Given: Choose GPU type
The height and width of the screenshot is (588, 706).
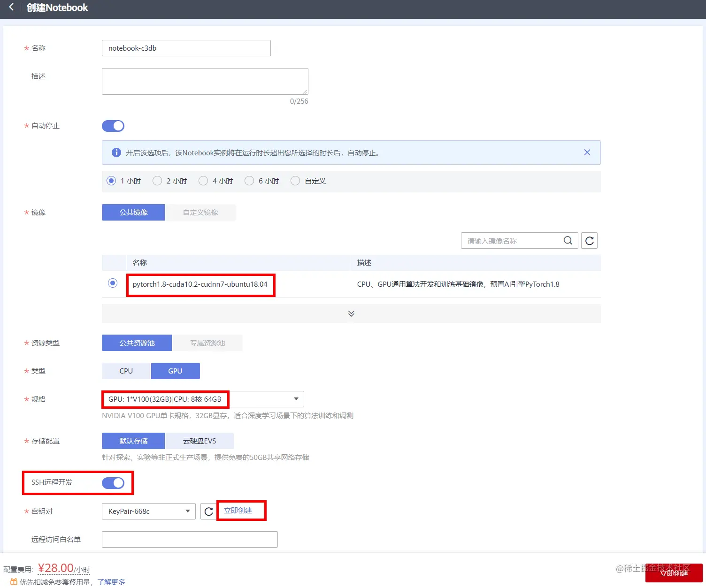Looking at the screenshot, I should [175, 371].
